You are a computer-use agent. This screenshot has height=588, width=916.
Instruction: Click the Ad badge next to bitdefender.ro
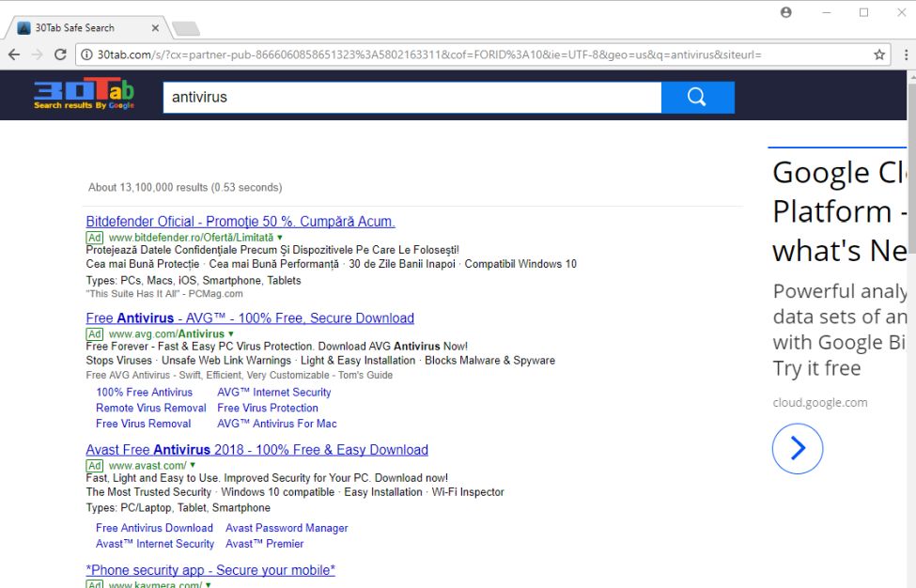pos(95,238)
